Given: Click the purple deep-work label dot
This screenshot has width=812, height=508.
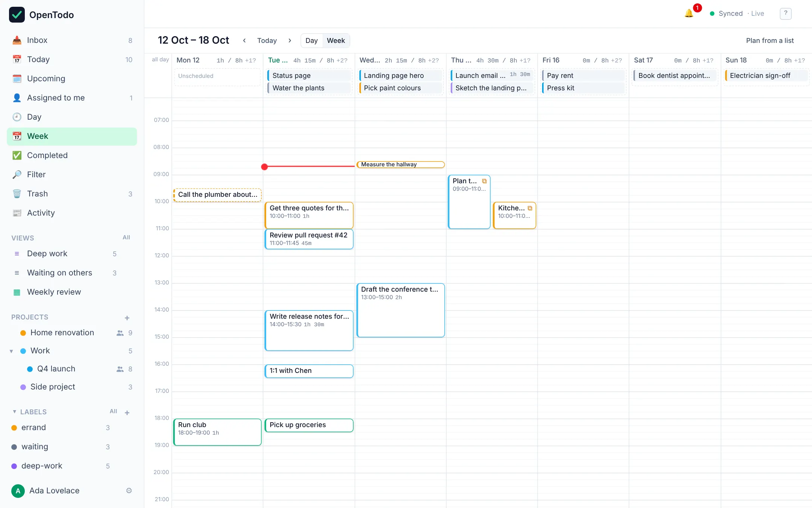Looking at the screenshot, I should pyautogui.click(x=14, y=466).
